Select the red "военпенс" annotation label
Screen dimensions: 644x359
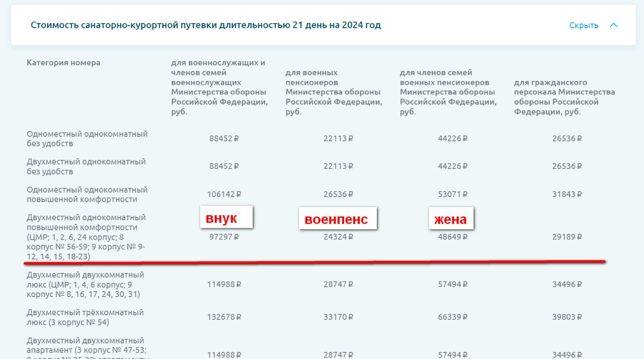click(x=338, y=219)
